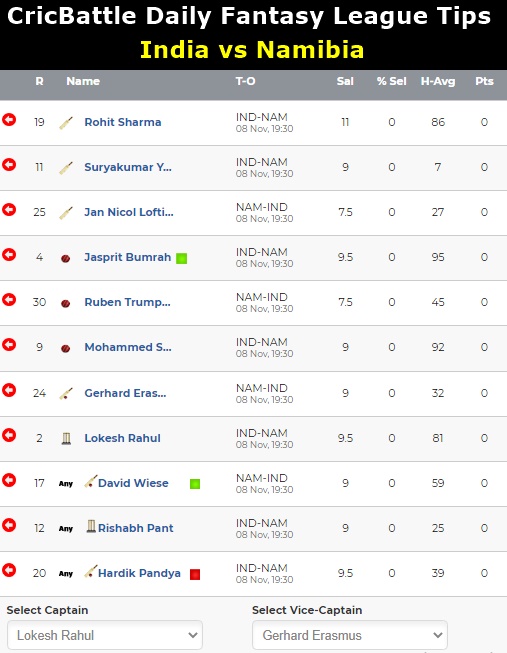Sort the table by the Sal column header

345,81
